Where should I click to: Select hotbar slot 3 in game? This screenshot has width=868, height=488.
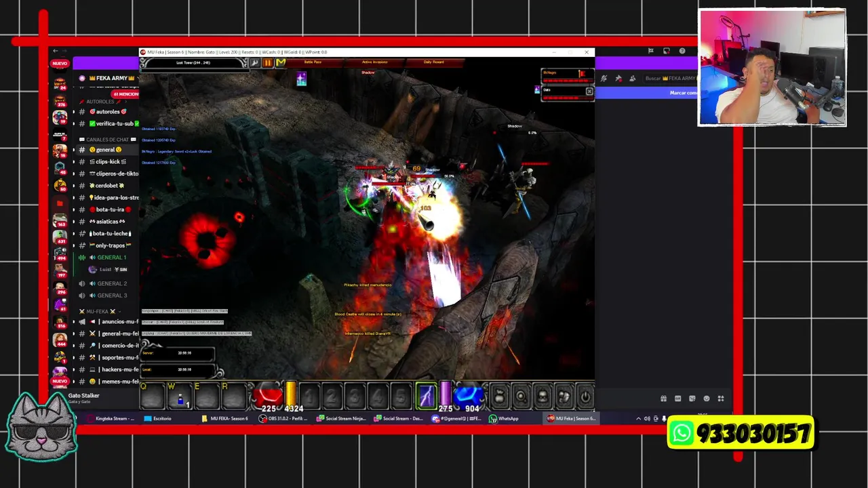coord(355,396)
